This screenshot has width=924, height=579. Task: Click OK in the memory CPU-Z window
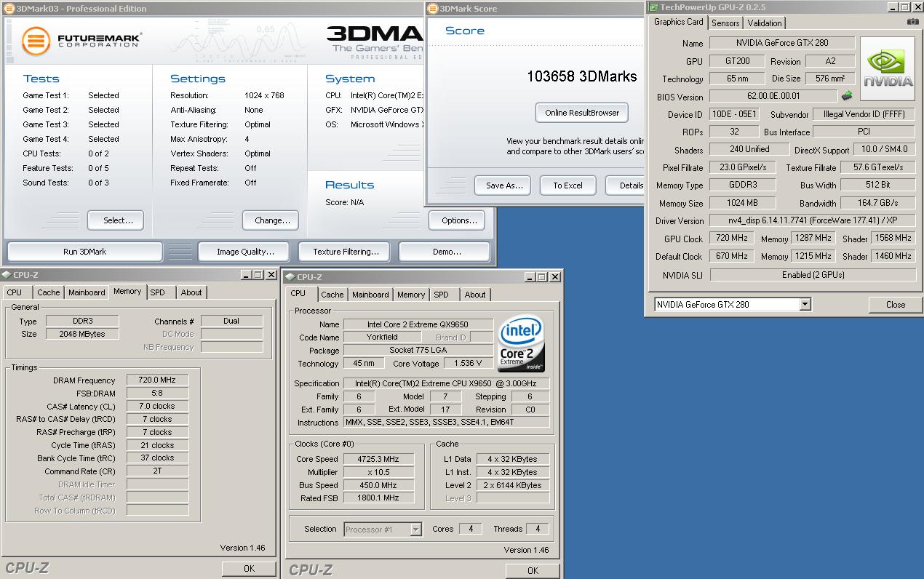coord(249,569)
